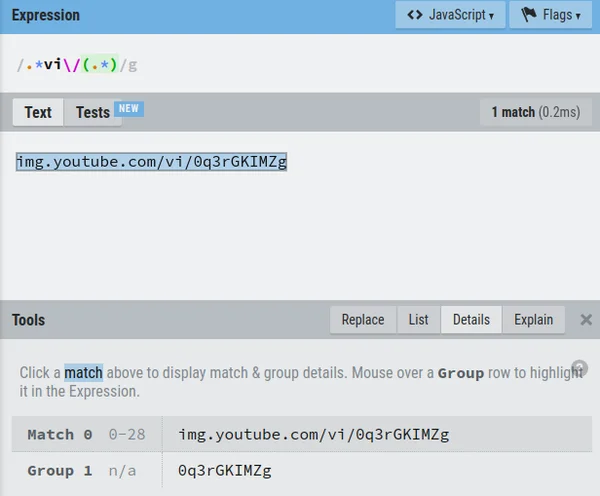
Task: Switch to the Tests tab
Action: click(93, 112)
